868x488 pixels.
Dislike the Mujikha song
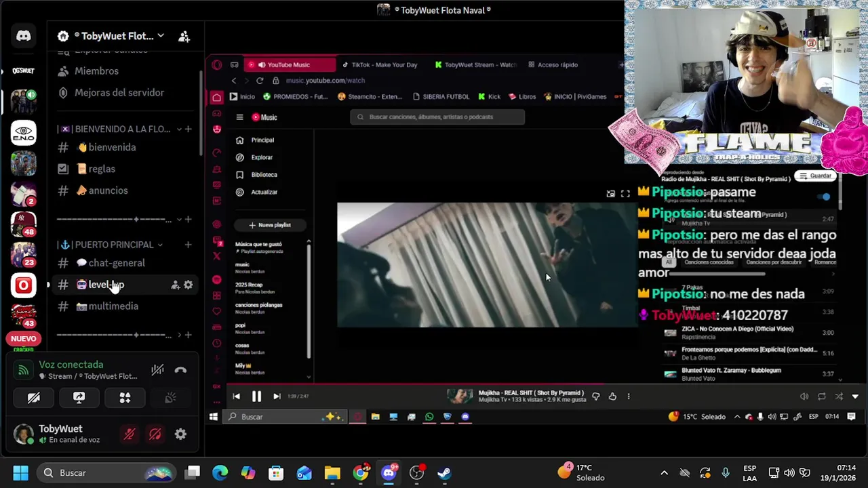[595, 396]
